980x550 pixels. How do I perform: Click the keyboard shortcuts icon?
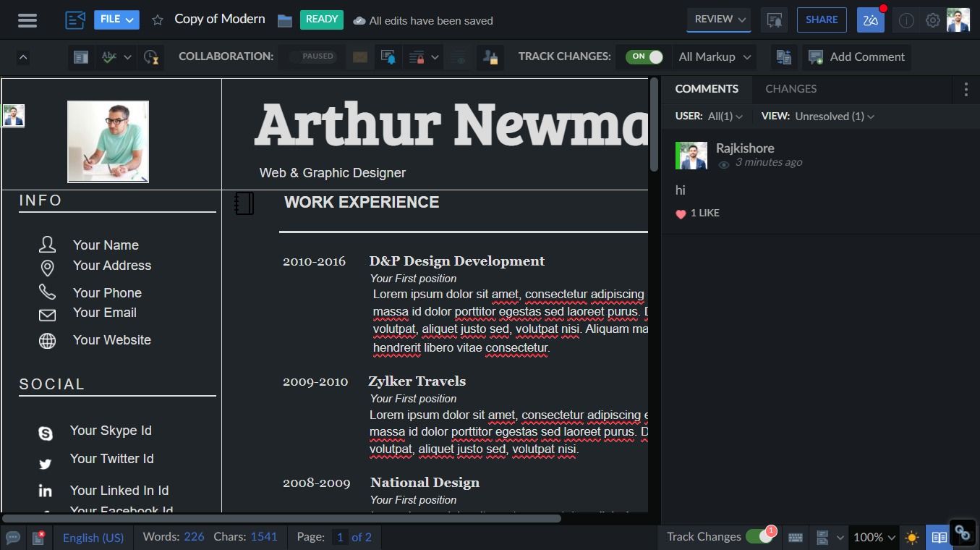pyautogui.click(x=796, y=537)
